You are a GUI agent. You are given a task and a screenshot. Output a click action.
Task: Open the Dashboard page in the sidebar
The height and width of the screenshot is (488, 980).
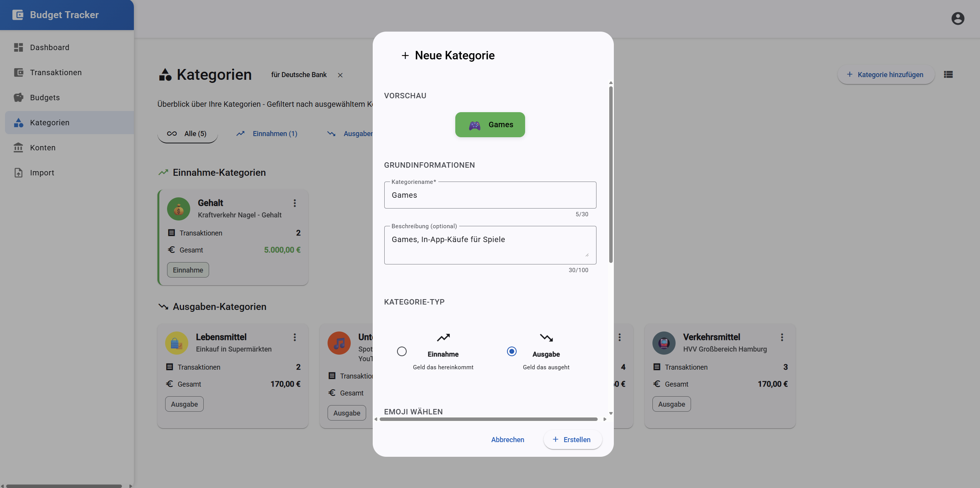(x=69, y=47)
